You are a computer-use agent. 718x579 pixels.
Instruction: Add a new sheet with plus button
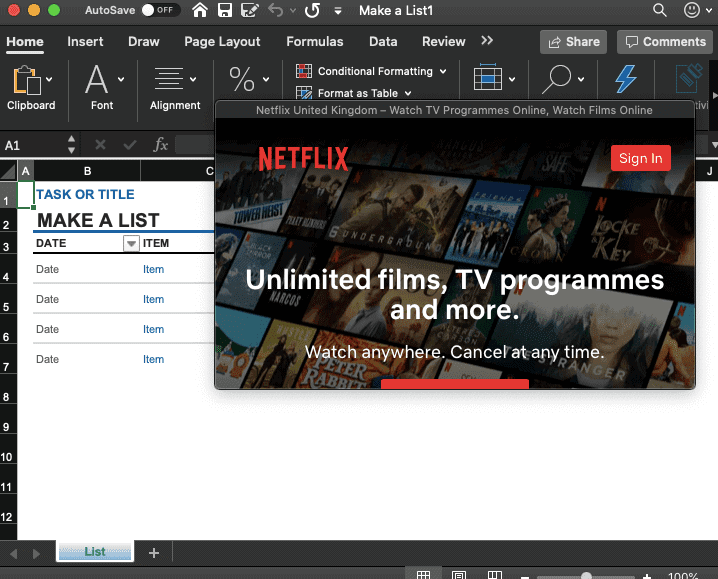[x=154, y=552]
